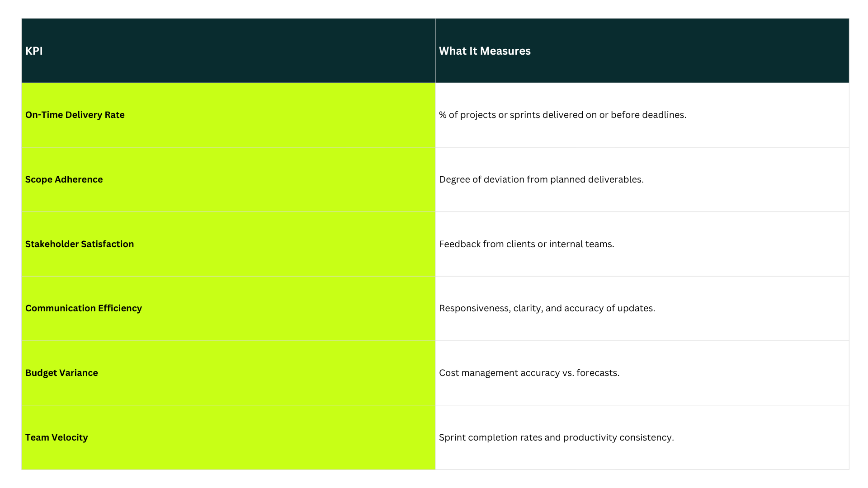The image size is (868, 488).
Task: Click the deviation from planned deliverables text
Action: tap(541, 179)
